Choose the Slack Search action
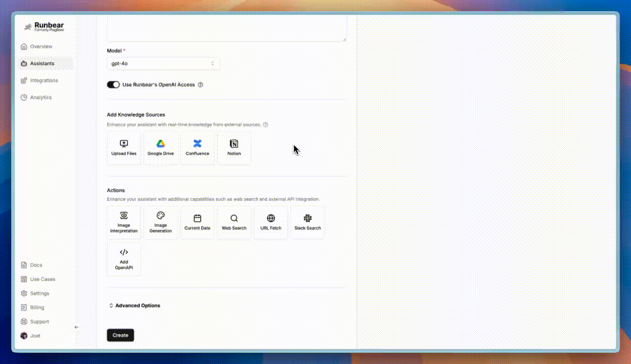Viewport: 631px width, 364px height. coord(307,222)
